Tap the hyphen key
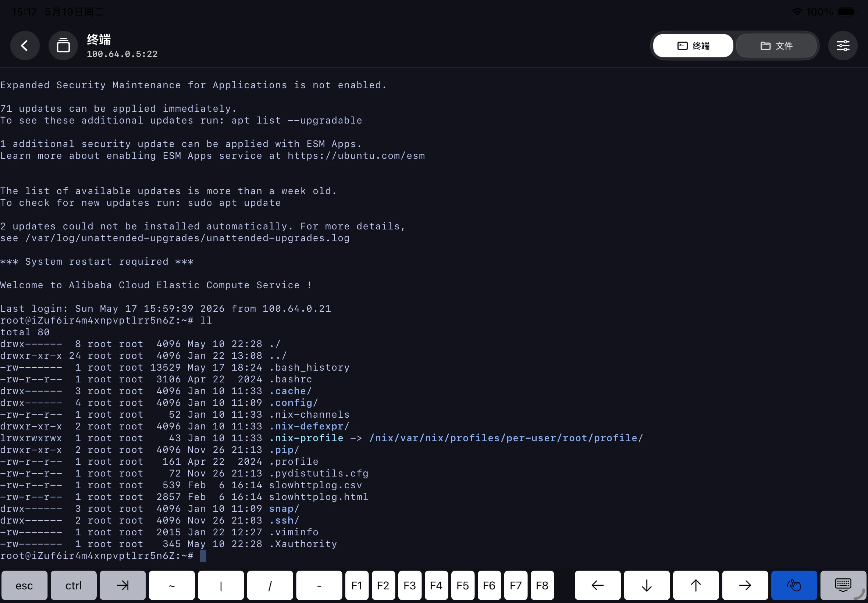This screenshot has height=603, width=868. (319, 585)
